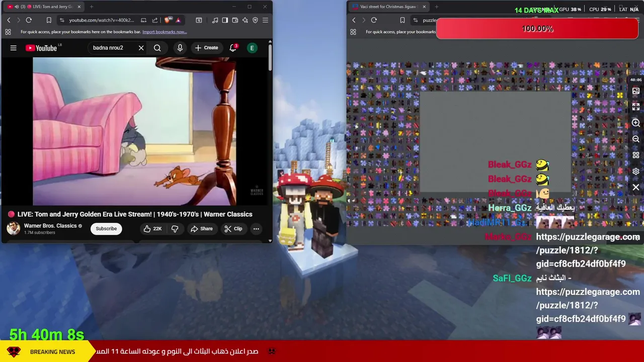Close the puzzle side toolbar with X

coord(636,188)
